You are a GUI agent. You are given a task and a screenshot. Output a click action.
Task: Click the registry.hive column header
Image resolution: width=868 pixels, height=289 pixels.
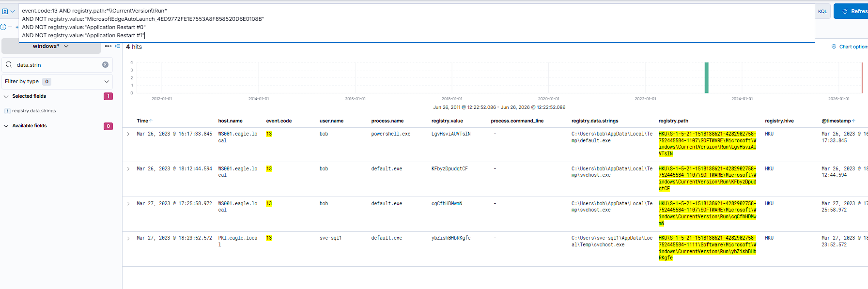point(779,121)
